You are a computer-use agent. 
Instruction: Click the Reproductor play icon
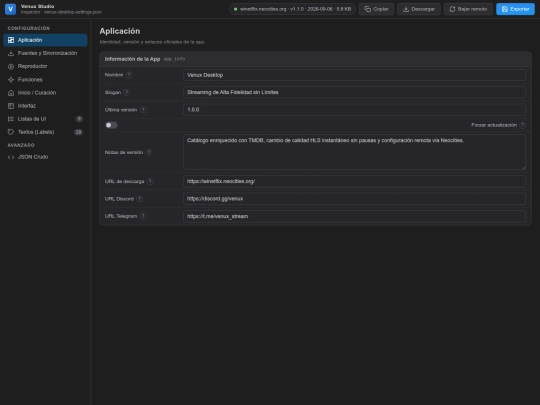[x=11, y=66]
